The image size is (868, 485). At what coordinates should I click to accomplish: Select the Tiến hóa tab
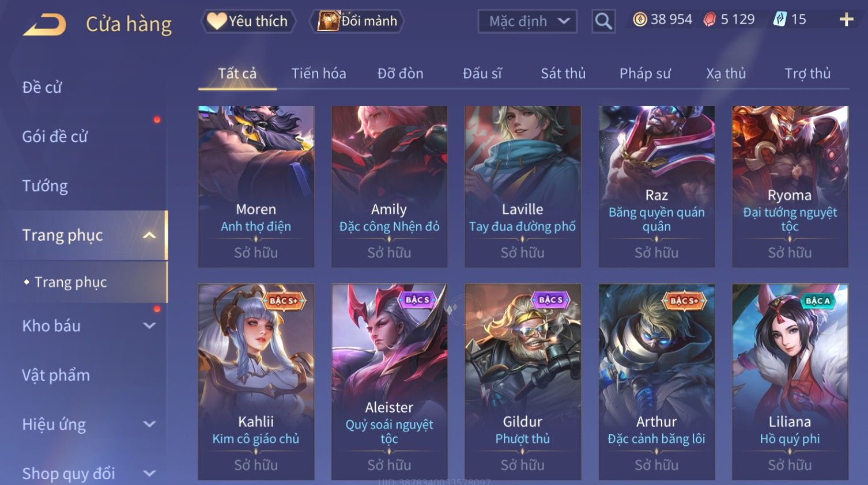[x=319, y=74]
